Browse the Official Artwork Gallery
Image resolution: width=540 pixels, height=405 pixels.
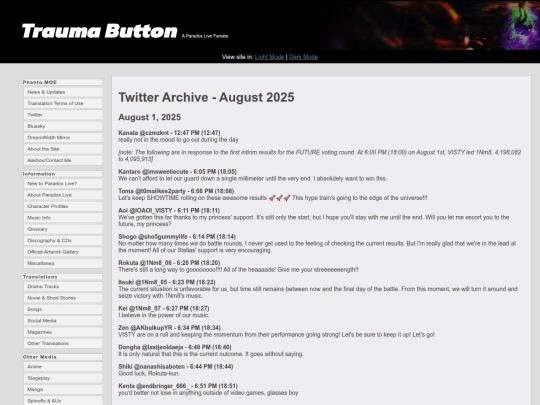[x=63, y=252]
